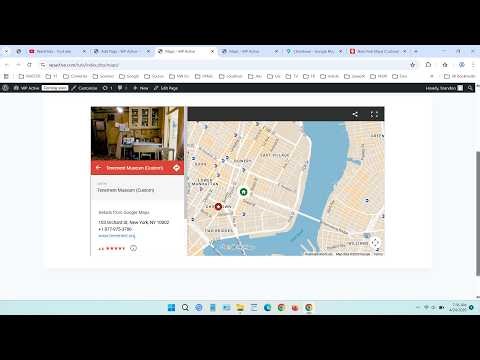Click the Tenement Museum photo thumbnail
The image size is (480, 360).
point(137,133)
